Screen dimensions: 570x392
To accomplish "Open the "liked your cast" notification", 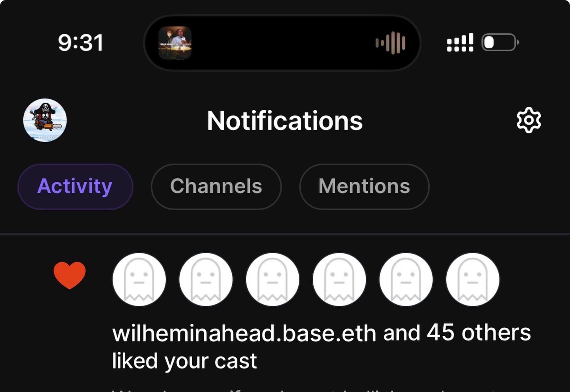I will point(185,361).
